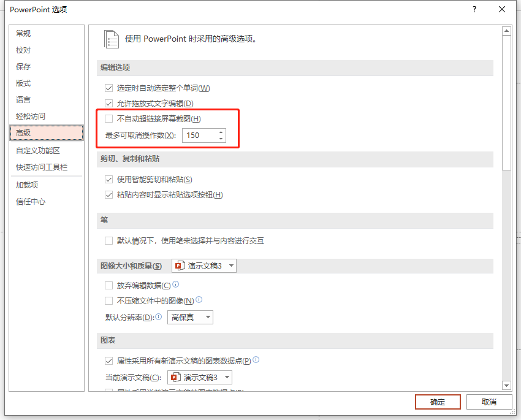Enable 不压缩文件中的图像 checkbox
Viewport: 521px width, 420px height.
pos(108,300)
